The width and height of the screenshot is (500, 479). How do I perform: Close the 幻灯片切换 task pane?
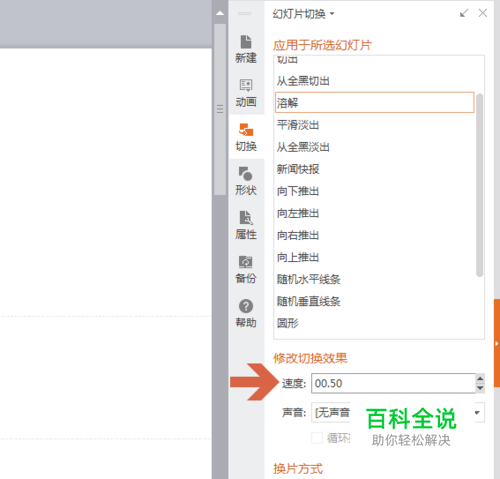coord(482,13)
